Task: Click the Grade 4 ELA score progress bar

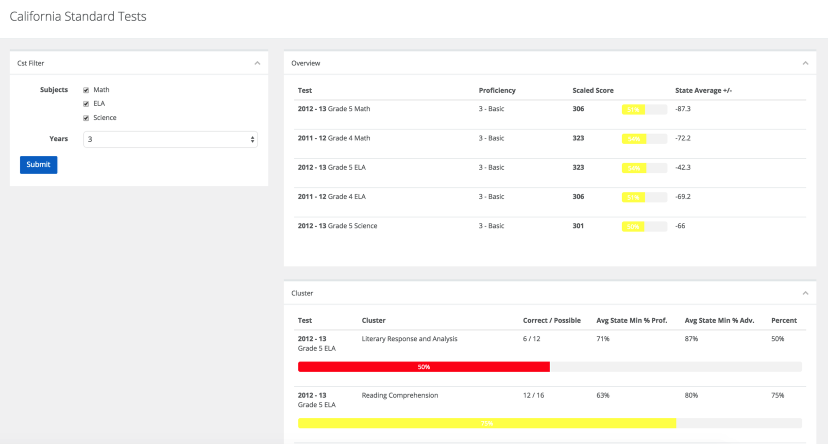Action: coord(644,197)
